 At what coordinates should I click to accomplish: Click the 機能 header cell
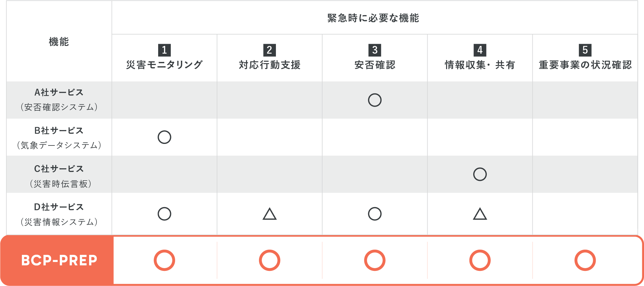tap(59, 42)
